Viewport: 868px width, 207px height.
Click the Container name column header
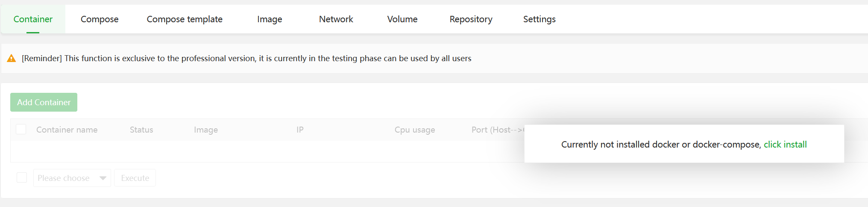click(x=67, y=130)
